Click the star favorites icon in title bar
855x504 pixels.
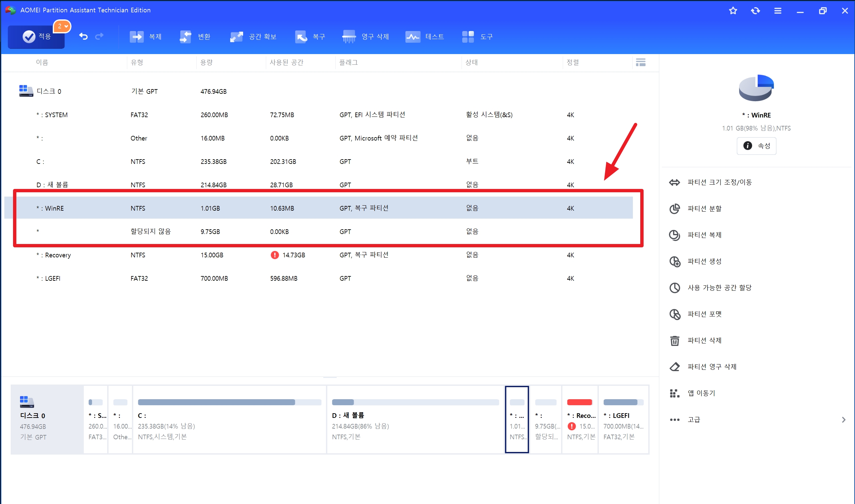click(733, 11)
